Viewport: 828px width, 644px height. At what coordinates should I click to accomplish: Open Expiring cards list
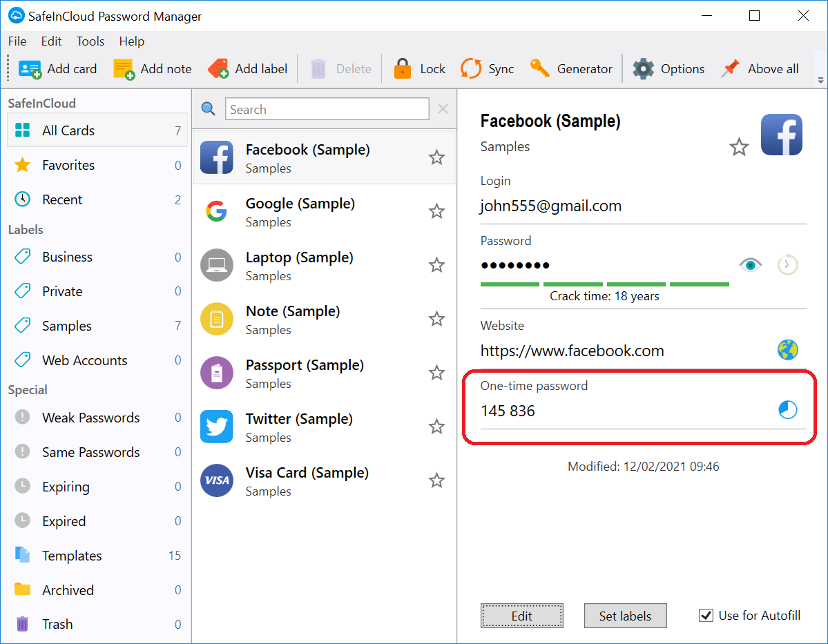[97, 487]
